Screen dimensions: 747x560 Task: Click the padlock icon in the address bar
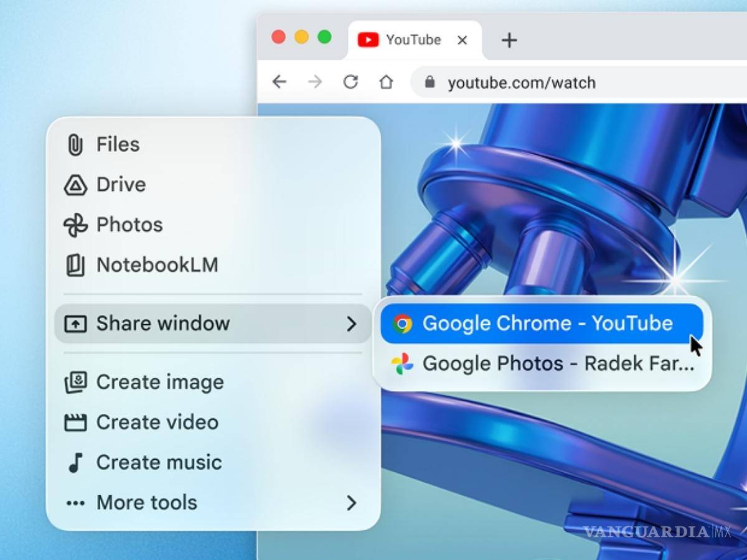pos(431,82)
